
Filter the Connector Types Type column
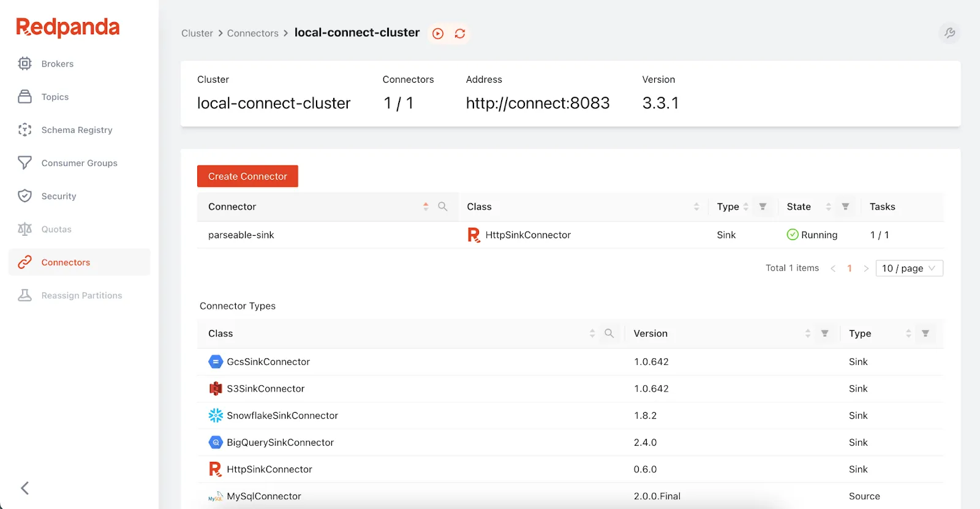pyautogui.click(x=925, y=334)
